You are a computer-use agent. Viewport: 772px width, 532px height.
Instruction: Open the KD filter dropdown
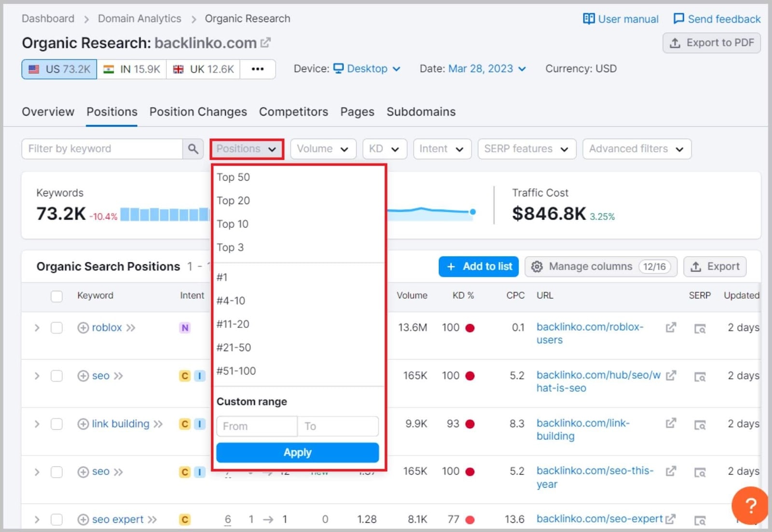385,149
